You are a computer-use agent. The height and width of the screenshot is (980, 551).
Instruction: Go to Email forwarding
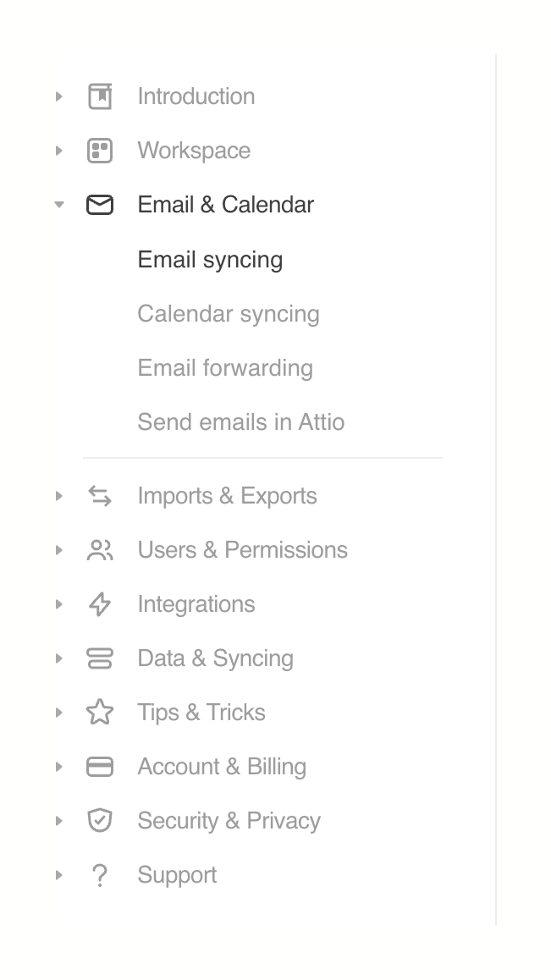click(225, 367)
